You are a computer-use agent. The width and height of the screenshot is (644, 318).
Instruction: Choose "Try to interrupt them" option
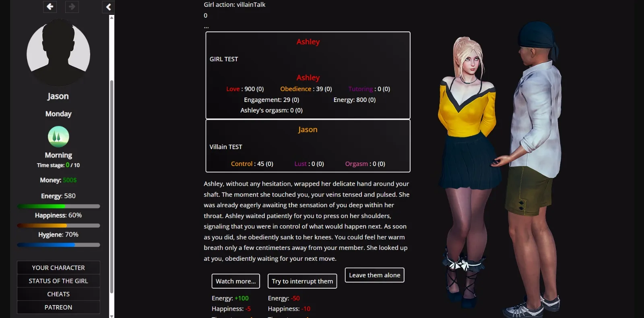click(x=302, y=281)
